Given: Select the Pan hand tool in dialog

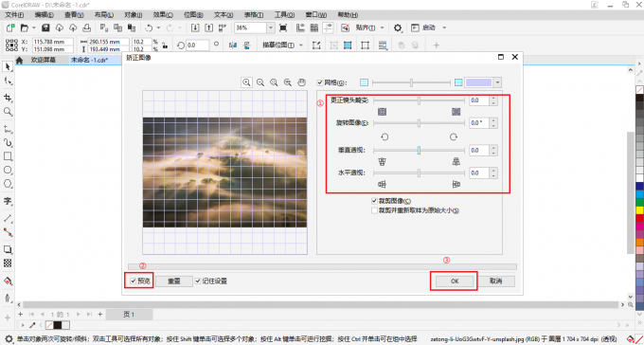Looking at the screenshot, I should tap(301, 82).
